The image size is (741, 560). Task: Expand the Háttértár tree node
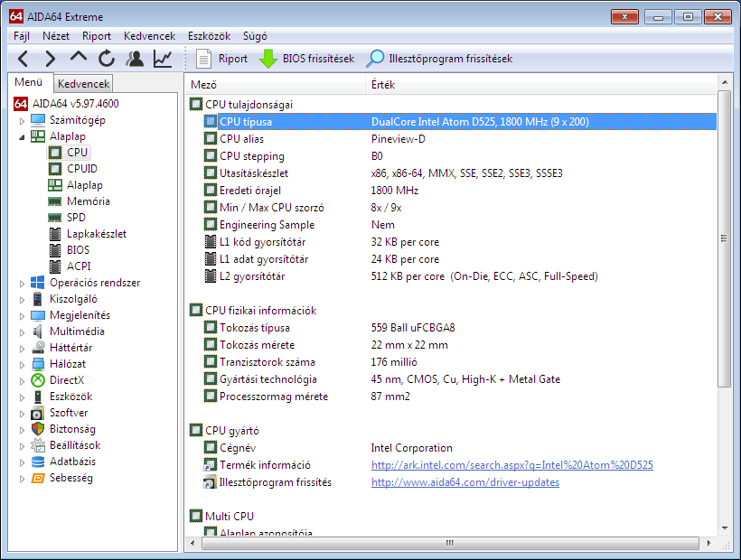pyautogui.click(x=22, y=349)
